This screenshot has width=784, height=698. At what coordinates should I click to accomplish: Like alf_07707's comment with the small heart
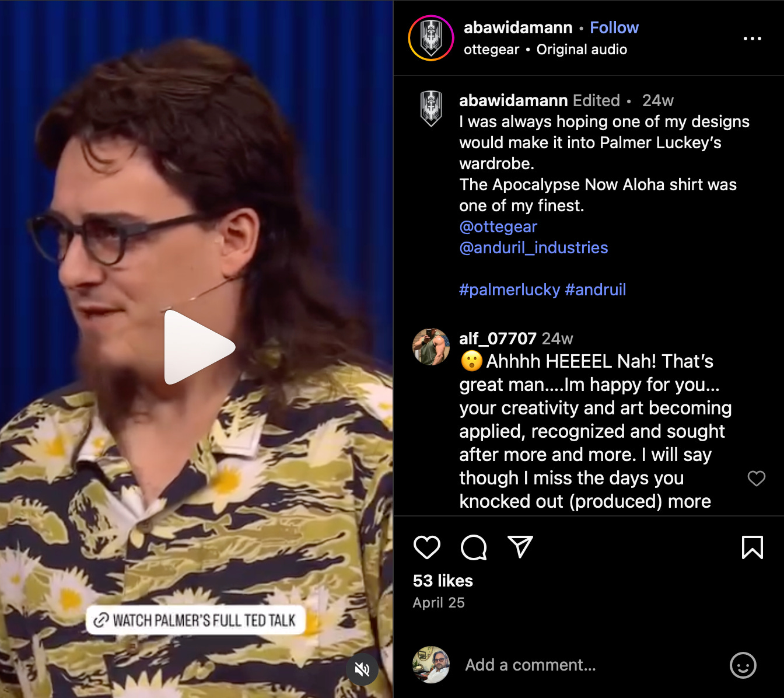click(x=757, y=479)
